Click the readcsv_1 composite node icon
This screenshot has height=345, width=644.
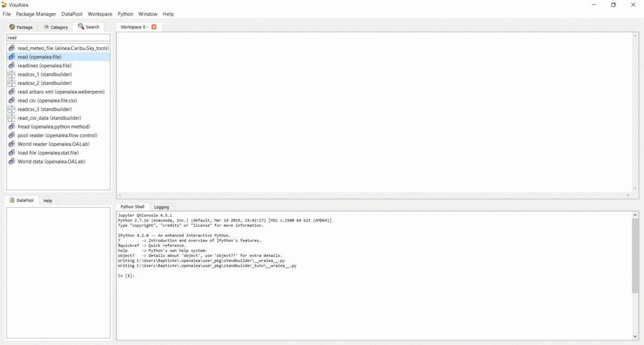[x=11, y=74]
